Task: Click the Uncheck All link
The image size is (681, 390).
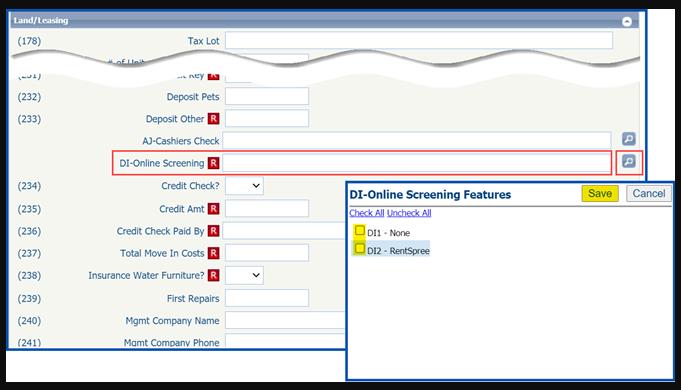Action: pos(409,213)
